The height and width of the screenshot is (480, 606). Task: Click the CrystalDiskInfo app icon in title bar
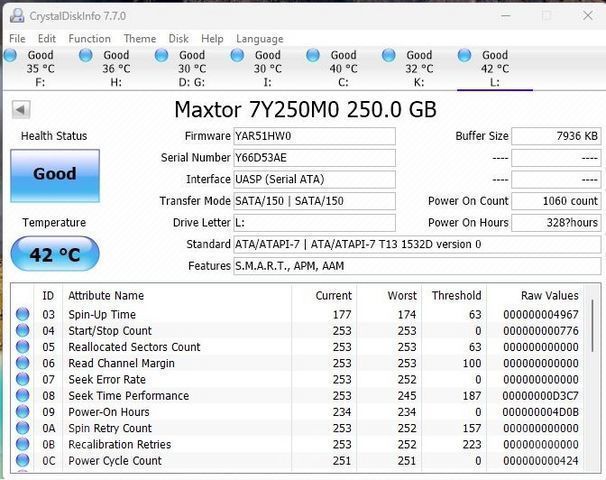pyautogui.click(x=17, y=16)
